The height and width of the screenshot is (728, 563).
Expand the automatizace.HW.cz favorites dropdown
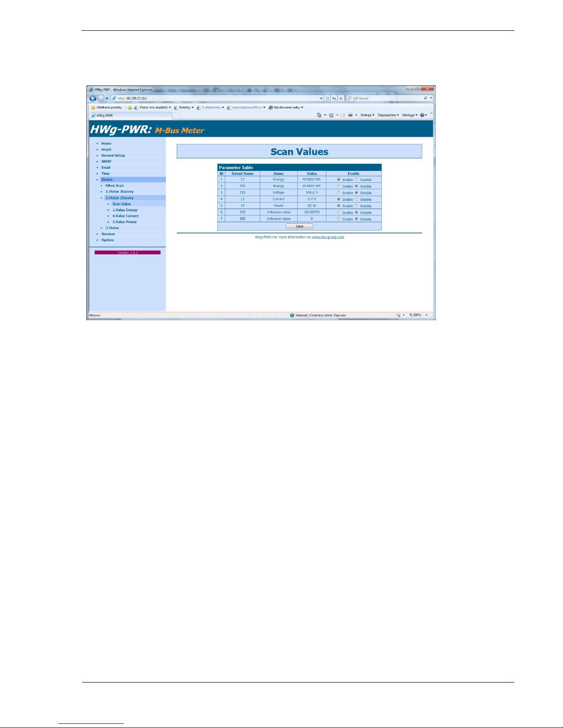264,107
